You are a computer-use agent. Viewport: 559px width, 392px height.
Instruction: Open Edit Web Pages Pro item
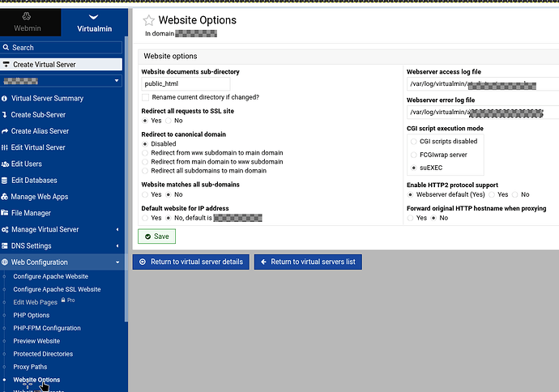click(36, 302)
